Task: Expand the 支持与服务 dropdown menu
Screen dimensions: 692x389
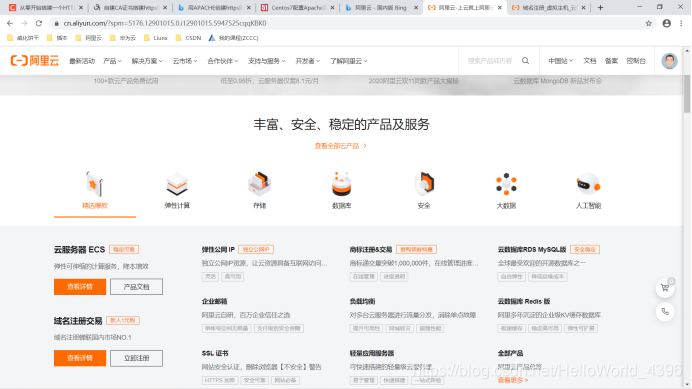Action: (267, 61)
